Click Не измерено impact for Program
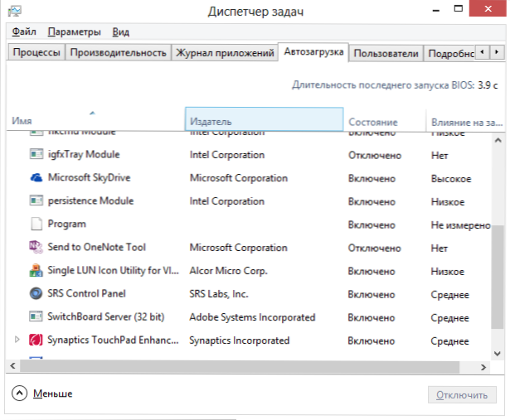The image size is (510, 420). click(460, 225)
